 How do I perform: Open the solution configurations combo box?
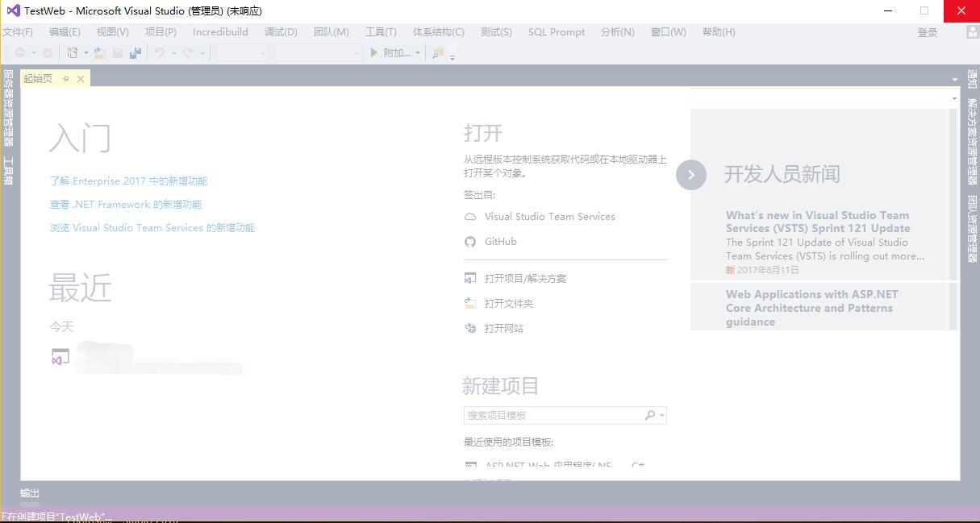point(242,53)
